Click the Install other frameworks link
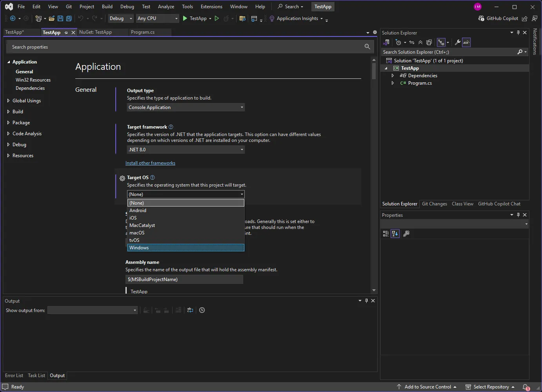Viewport: 542px width, 392px height. pyautogui.click(x=150, y=163)
